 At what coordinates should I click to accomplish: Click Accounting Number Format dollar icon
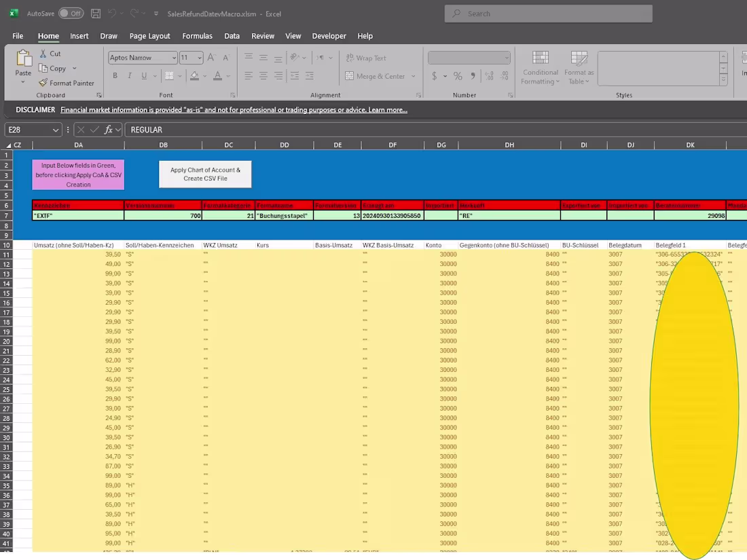point(435,76)
